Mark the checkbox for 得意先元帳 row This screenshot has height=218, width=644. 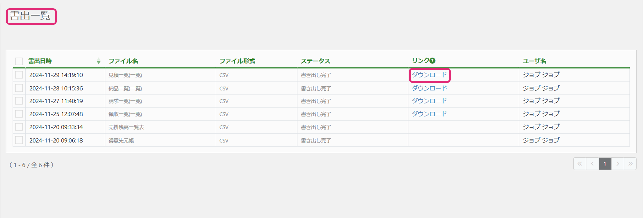(19, 140)
